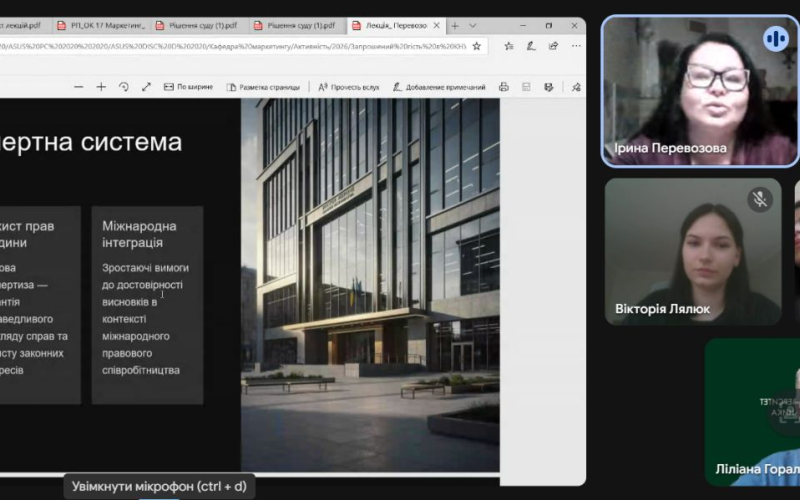Image resolution: width=800 pixels, height=500 pixels.
Task: Click the fit-to-page expand arrows icon
Action: (x=146, y=87)
